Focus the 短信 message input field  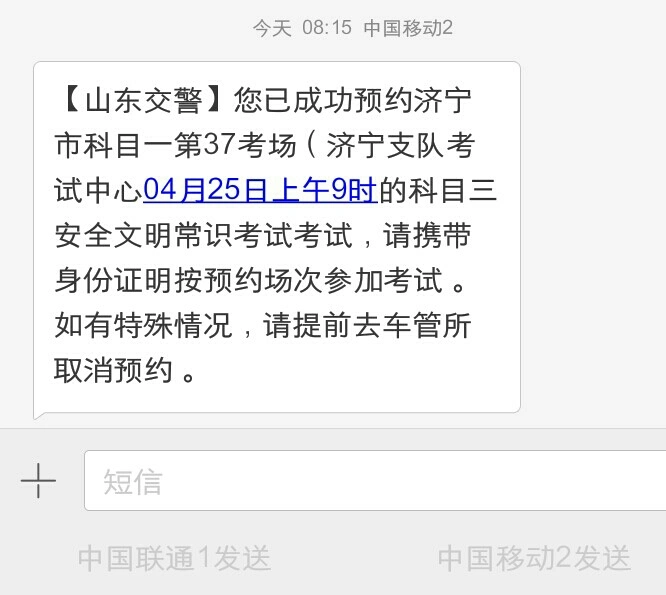pos(375,480)
